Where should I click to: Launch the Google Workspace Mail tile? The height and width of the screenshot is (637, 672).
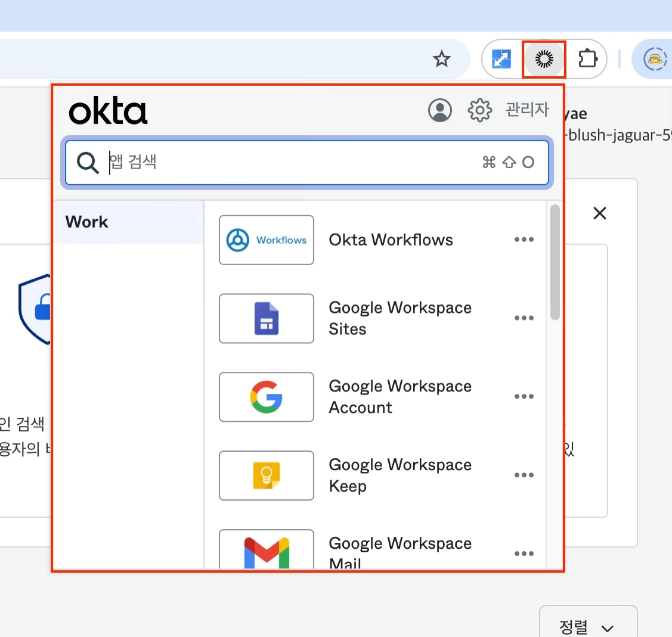[266, 549]
